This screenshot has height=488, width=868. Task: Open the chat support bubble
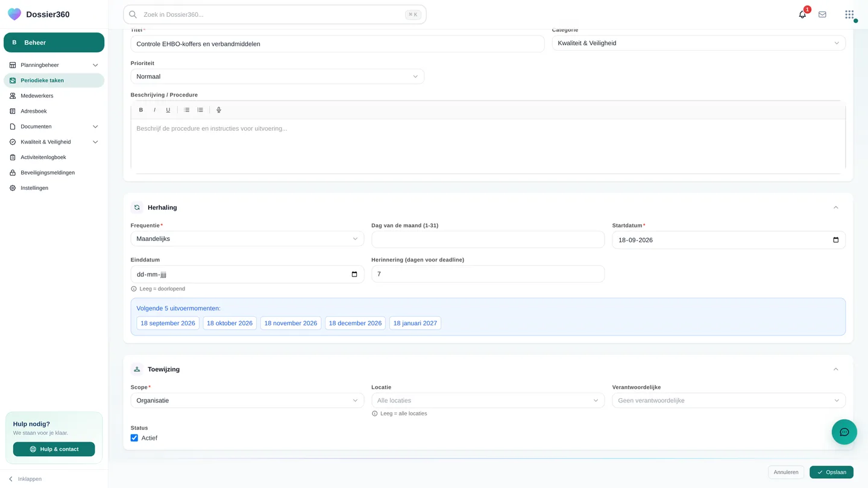click(844, 432)
